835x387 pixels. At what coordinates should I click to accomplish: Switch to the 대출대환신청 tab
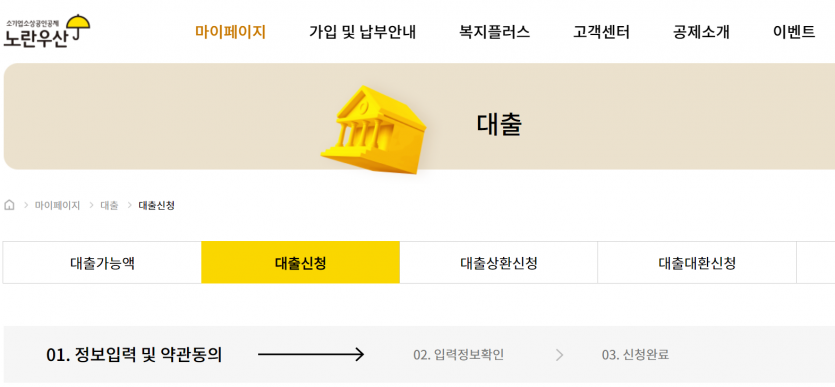[x=697, y=263]
